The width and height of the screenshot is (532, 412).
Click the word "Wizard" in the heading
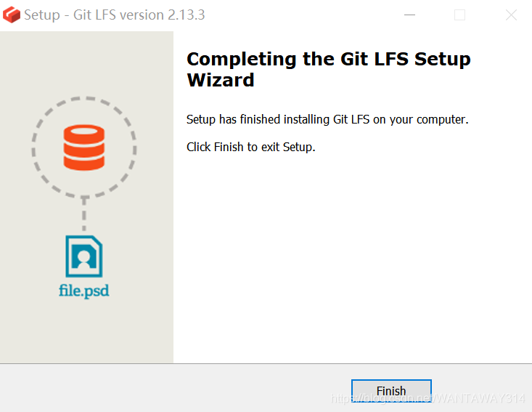(221, 80)
